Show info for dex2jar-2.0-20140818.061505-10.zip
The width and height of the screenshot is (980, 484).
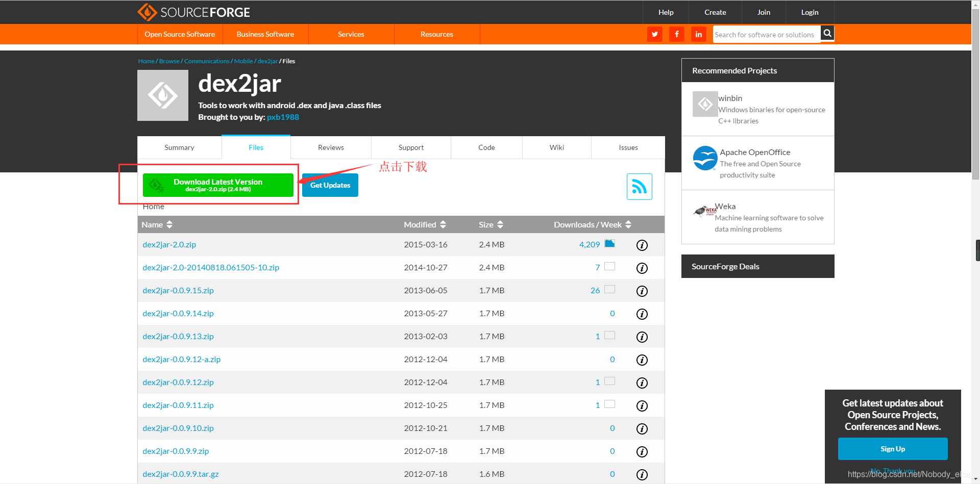pyautogui.click(x=642, y=268)
